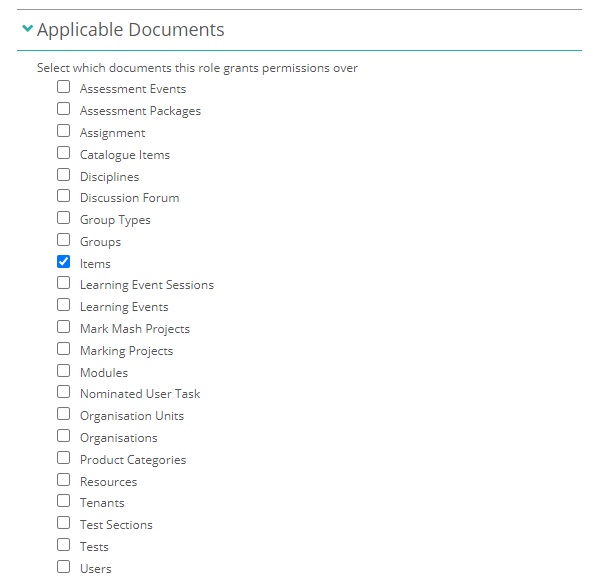Enable the Marking Projects checkbox
The image size is (600, 584).
point(64,349)
